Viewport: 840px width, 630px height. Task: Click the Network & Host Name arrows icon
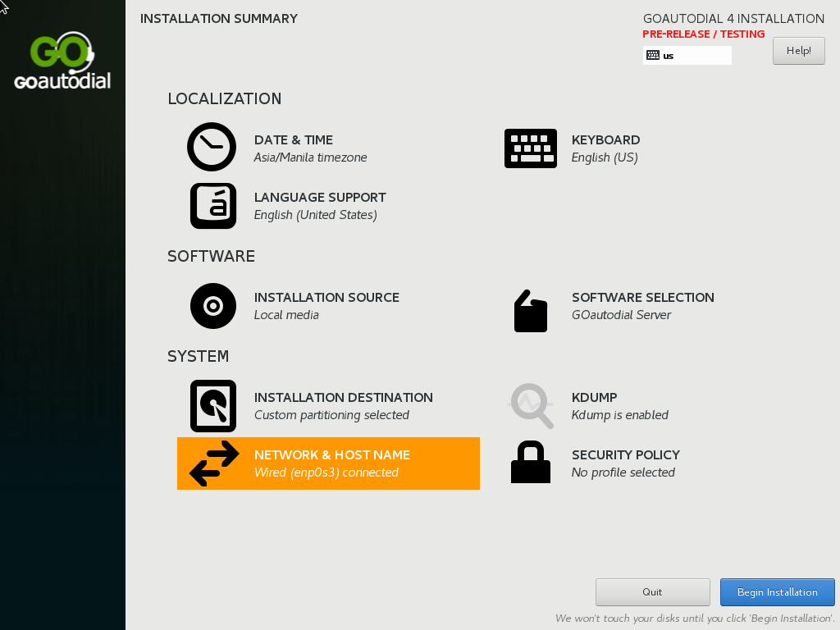(x=214, y=463)
